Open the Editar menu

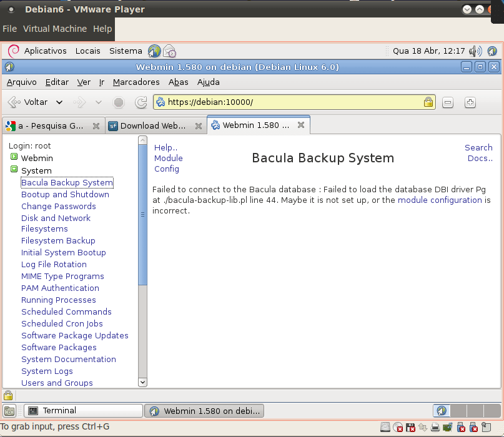pos(57,82)
